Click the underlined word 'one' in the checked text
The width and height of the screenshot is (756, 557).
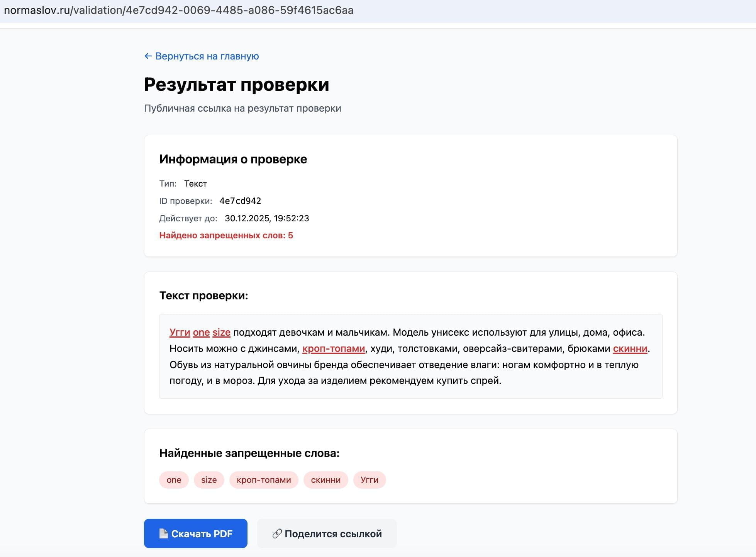point(201,332)
